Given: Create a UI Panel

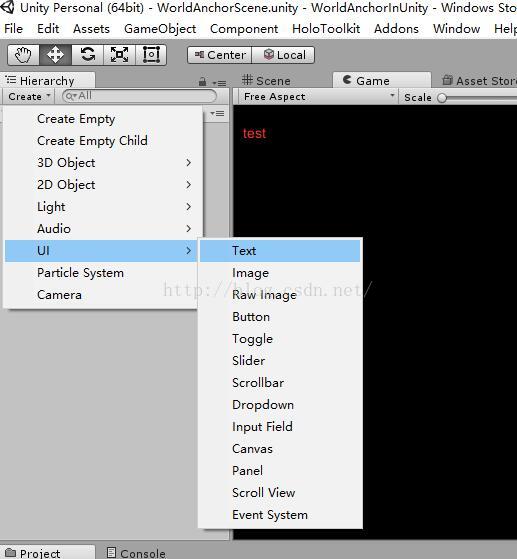Looking at the screenshot, I should (x=280, y=471).
